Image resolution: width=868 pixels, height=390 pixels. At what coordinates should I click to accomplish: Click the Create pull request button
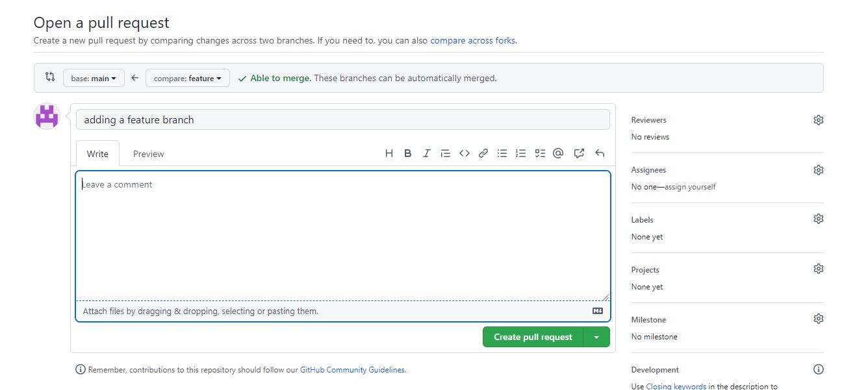533,337
